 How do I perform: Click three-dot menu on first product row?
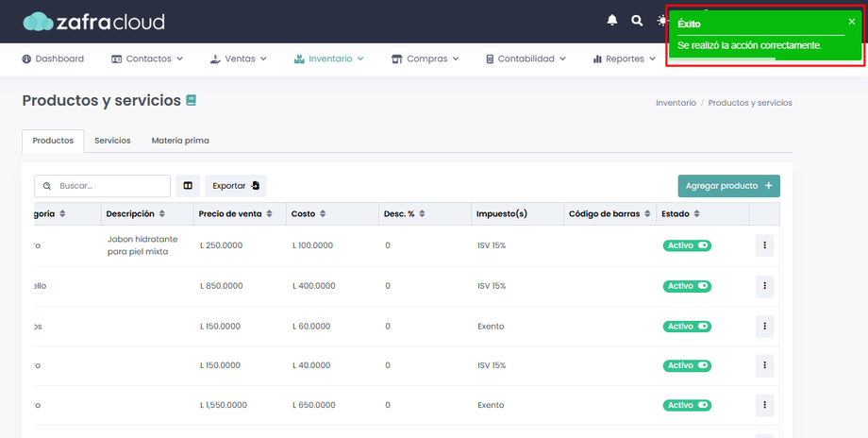coord(764,245)
